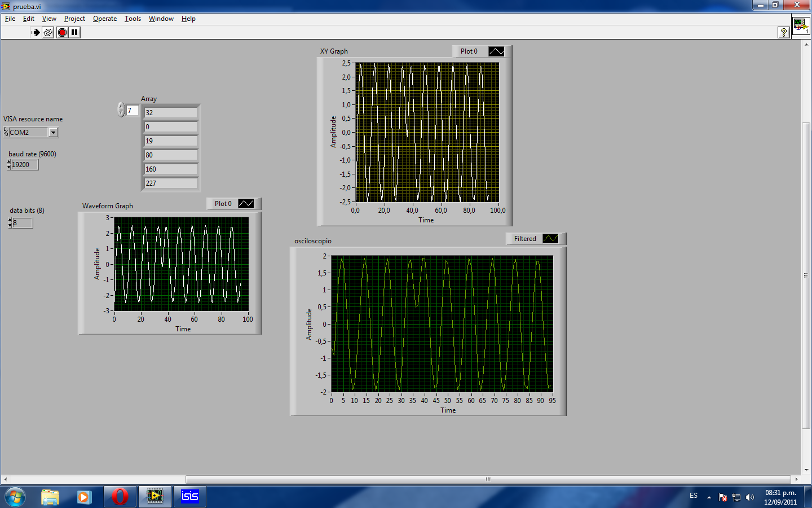The height and width of the screenshot is (508, 812).
Task: Click the Run arrow button
Action: (36, 32)
